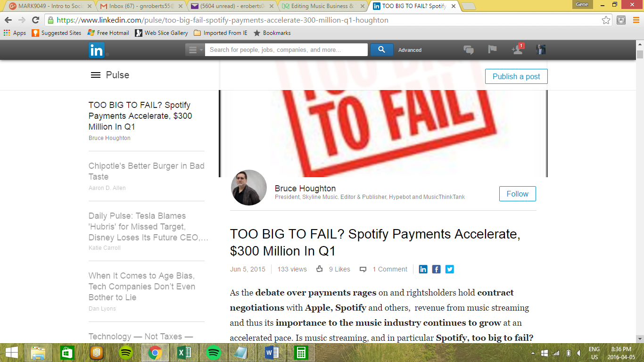Click the blue magnifier search button

coord(382,50)
